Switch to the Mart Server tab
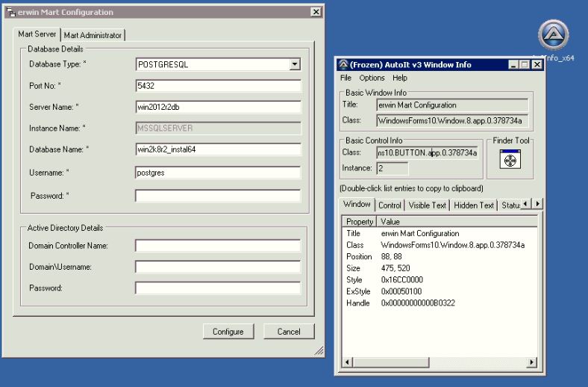This screenshot has height=387, width=588. tap(37, 34)
